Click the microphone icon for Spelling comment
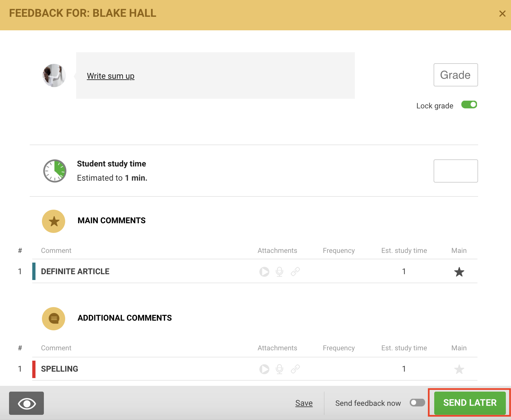Viewport: 511px width, 420px height. (x=279, y=369)
